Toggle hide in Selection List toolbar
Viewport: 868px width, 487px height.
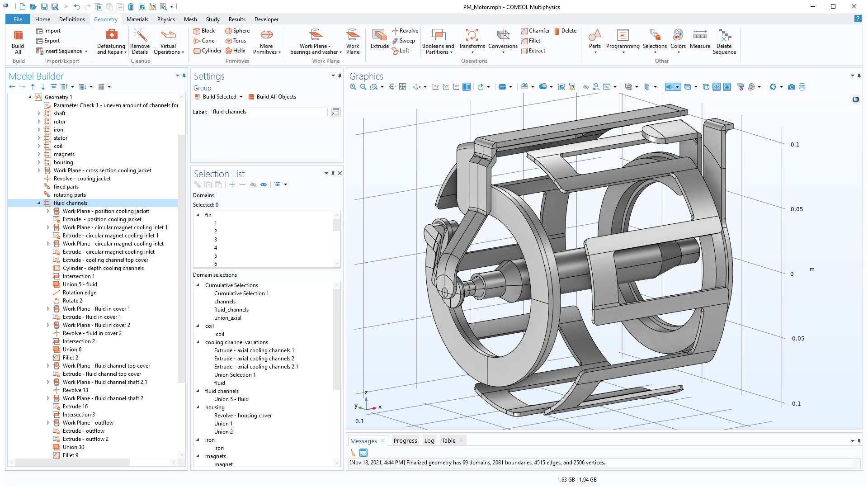pyautogui.click(x=253, y=184)
